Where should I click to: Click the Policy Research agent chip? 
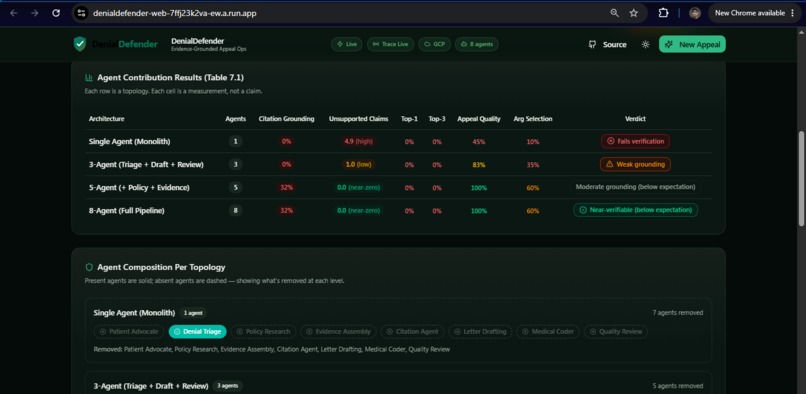click(x=263, y=332)
